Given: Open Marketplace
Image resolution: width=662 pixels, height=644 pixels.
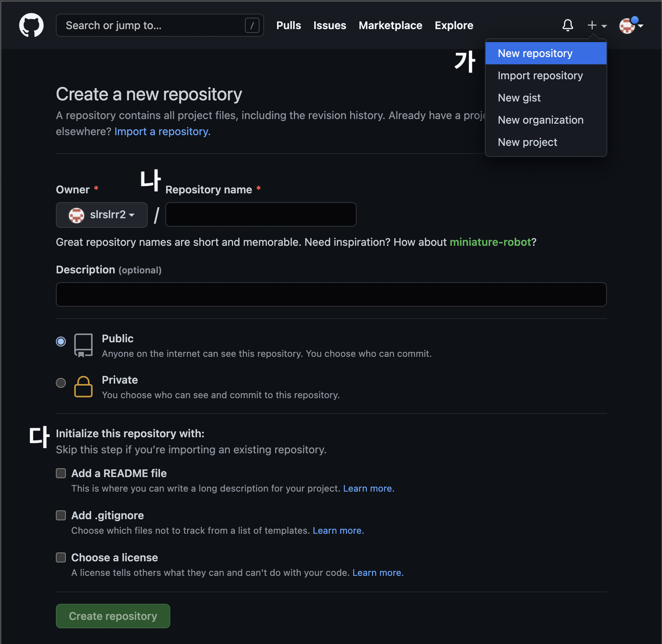Looking at the screenshot, I should coord(390,25).
